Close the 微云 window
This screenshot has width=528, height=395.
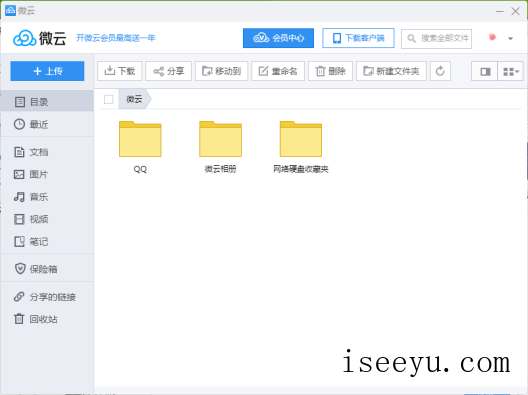pyautogui.click(x=516, y=11)
